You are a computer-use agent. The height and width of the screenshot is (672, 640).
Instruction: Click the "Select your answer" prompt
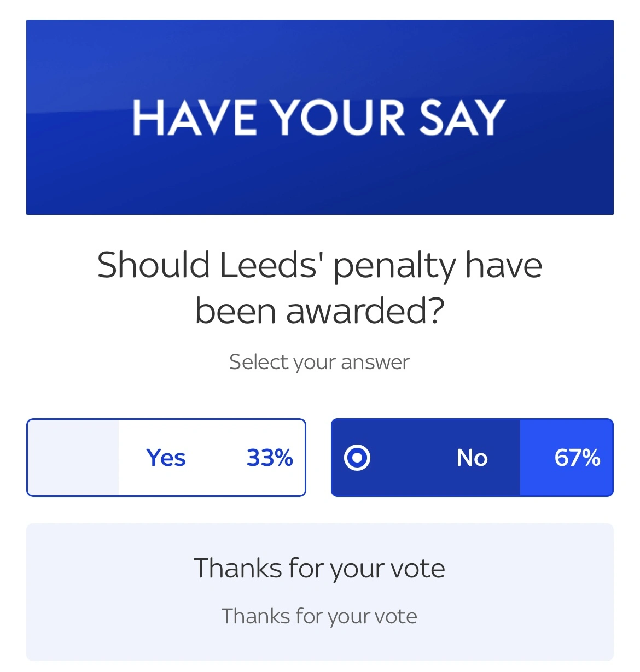319,362
